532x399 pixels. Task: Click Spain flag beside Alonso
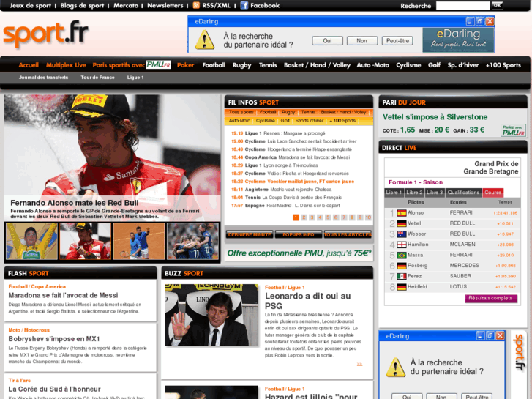[x=402, y=213]
